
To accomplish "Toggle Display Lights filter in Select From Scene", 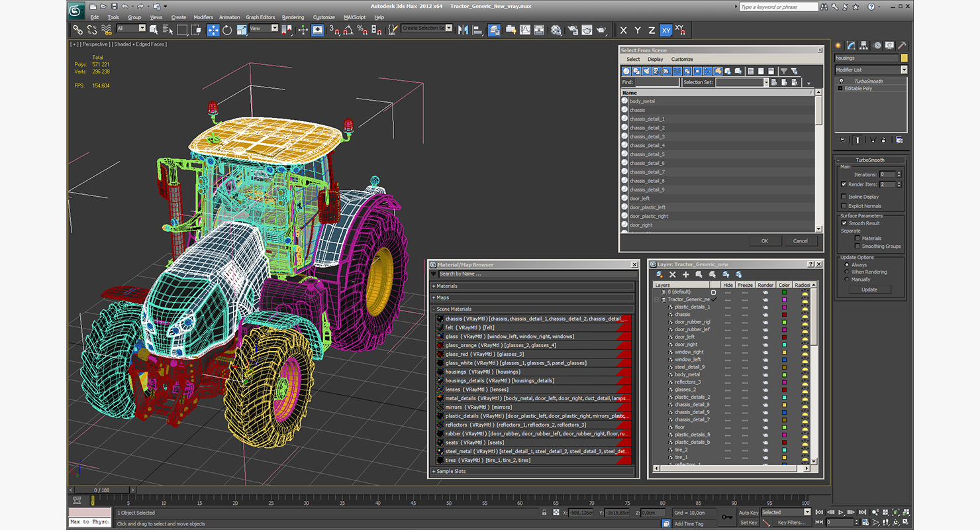I will click(647, 71).
